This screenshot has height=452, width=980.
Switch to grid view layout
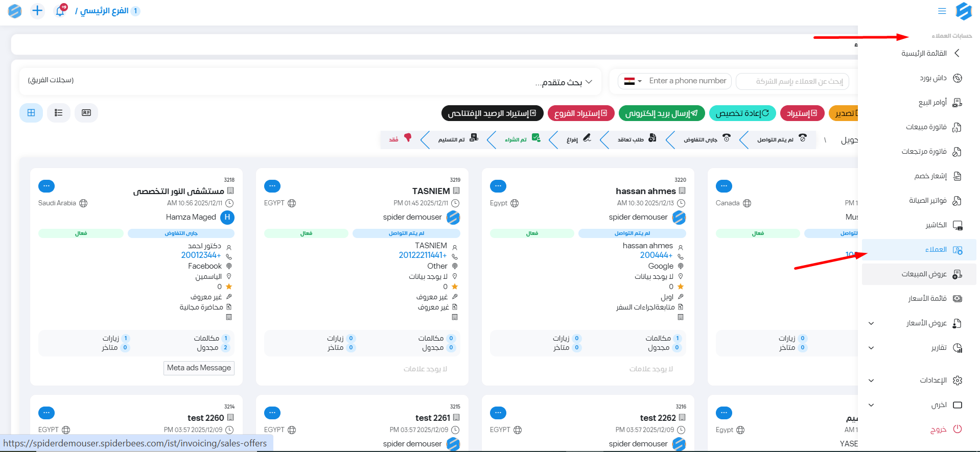[31, 113]
